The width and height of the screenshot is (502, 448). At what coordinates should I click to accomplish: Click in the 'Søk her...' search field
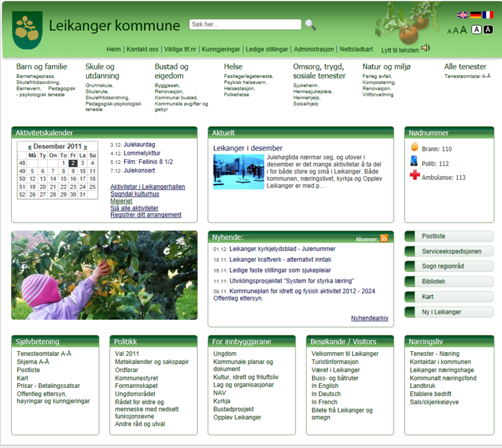tap(245, 24)
